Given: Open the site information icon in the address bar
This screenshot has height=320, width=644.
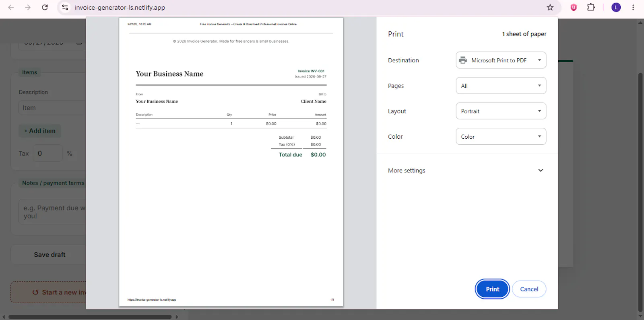Looking at the screenshot, I should pyautogui.click(x=65, y=7).
